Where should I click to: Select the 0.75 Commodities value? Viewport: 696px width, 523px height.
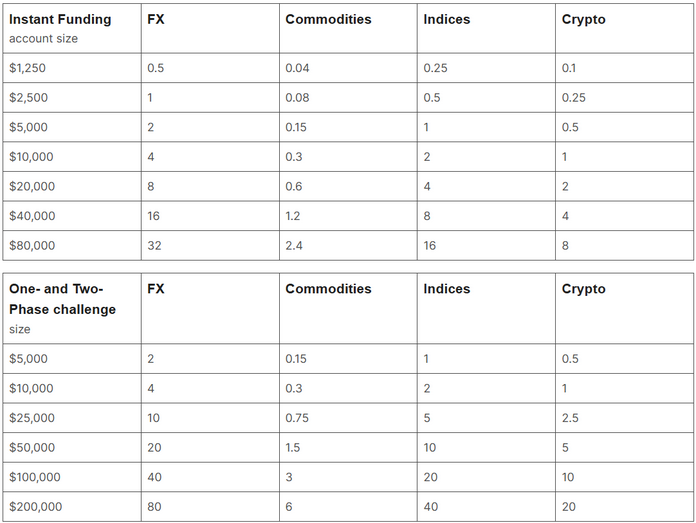pos(297,418)
